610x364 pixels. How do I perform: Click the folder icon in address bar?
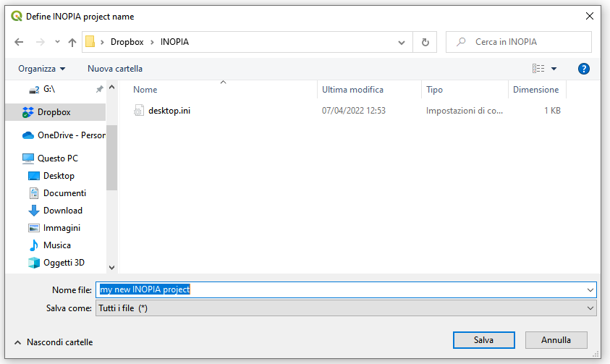click(x=90, y=42)
